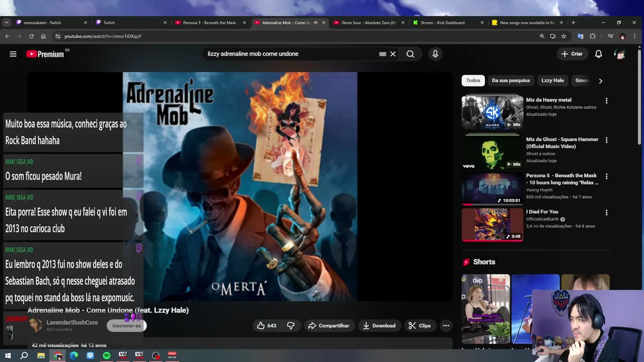Open the tab search dropdown arrow

click(x=6, y=23)
